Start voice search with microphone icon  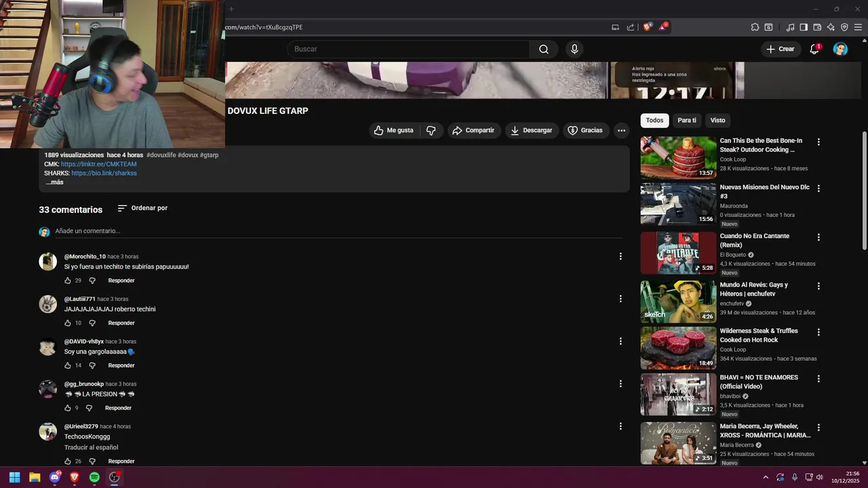574,49
